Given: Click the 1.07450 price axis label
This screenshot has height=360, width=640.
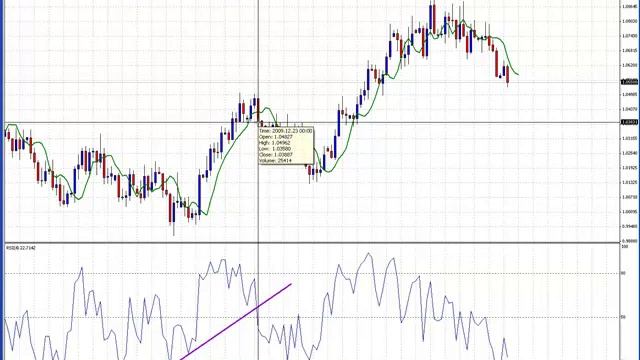Looking at the screenshot, I should pos(629,36).
